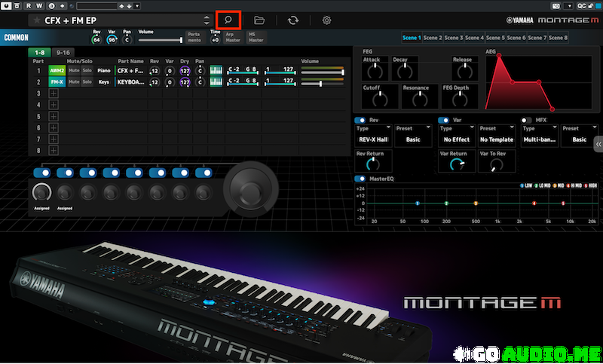Open the performance search magnifier icon

pos(228,20)
